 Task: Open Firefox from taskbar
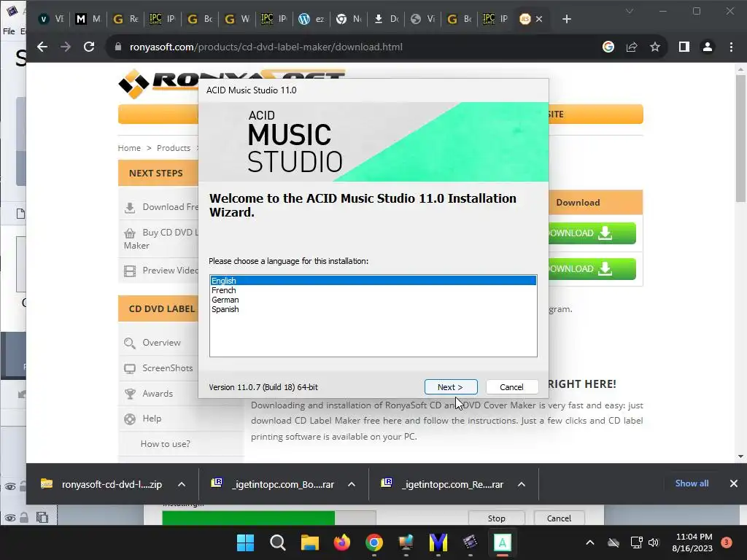[341, 542]
